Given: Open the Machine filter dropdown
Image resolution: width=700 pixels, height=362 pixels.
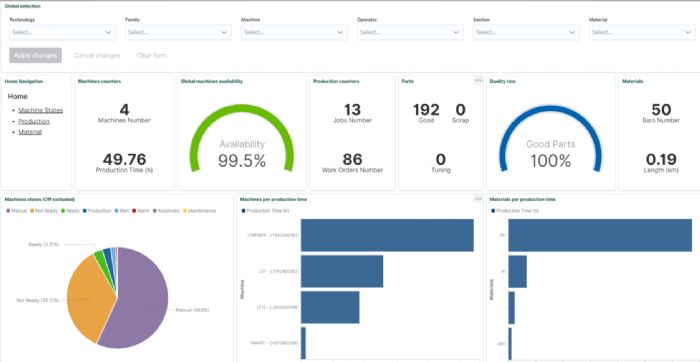Looking at the screenshot, I should (294, 32).
